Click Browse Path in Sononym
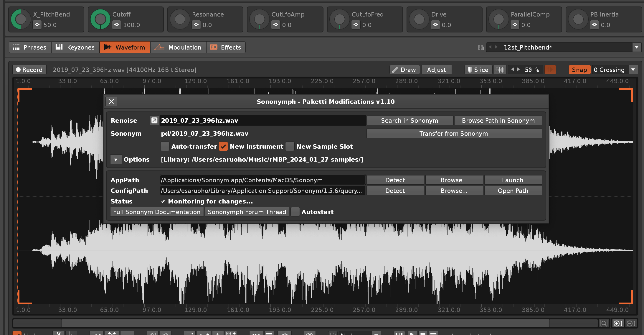Viewport: 644px width, 335px height. point(498,120)
